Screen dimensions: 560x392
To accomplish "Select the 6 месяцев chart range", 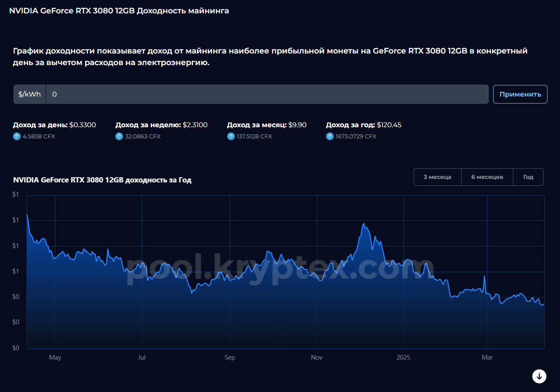I will point(487,177).
